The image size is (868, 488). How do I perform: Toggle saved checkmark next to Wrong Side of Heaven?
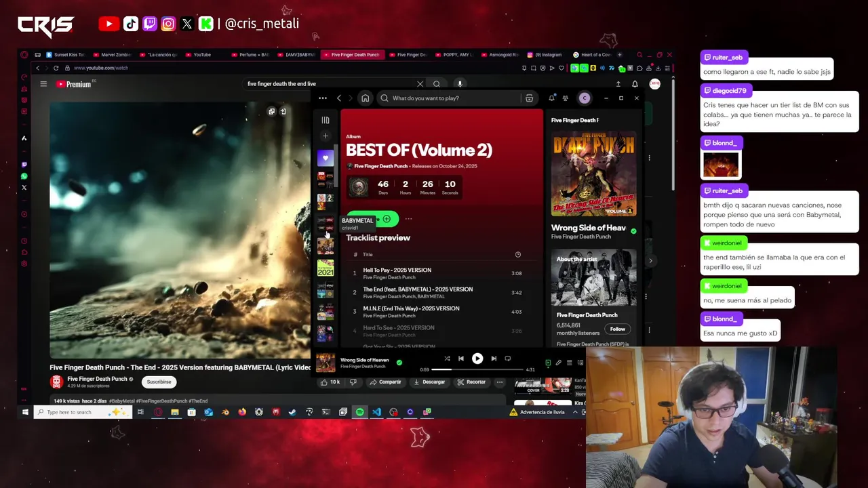(399, 363)
